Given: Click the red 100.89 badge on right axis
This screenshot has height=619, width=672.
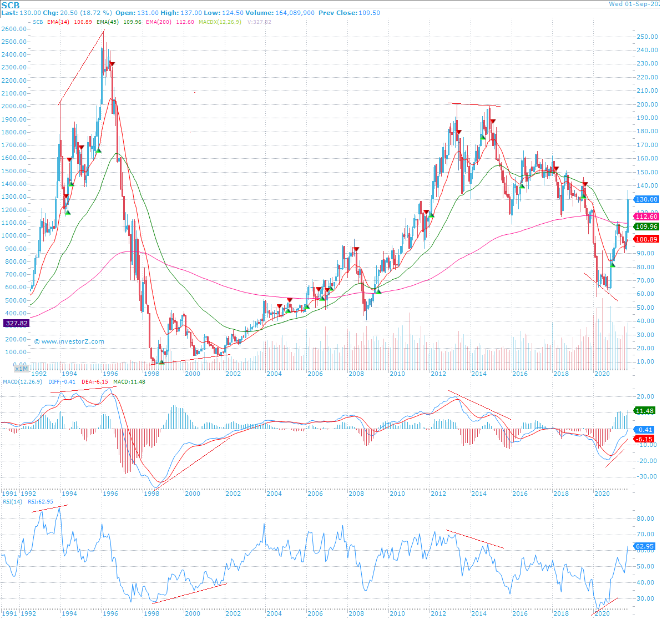Looking at the screenshot, I should (646, 239).
